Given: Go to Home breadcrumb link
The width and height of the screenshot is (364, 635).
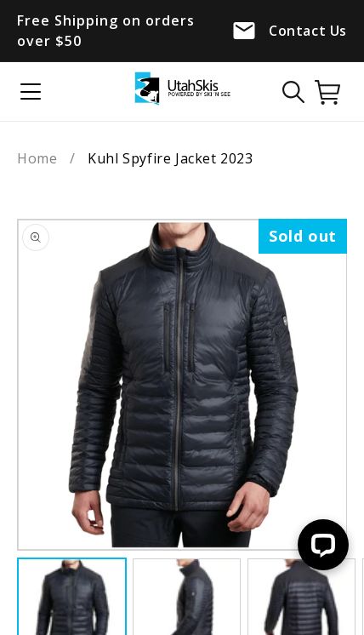Looking at the screenshot, I should click(x=37, y=158).
